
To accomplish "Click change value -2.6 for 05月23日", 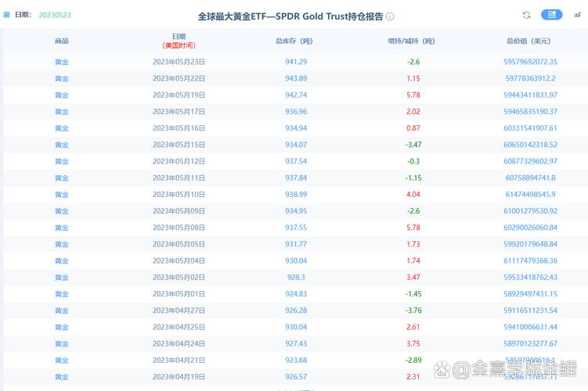I will (x=413, y=62).
